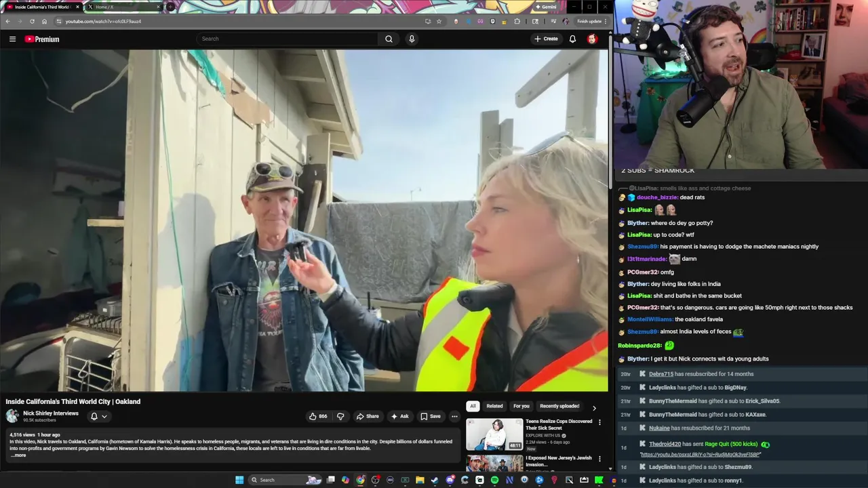
Task: Open options for Teens Realize Cops video
Action: coord(599,422)
